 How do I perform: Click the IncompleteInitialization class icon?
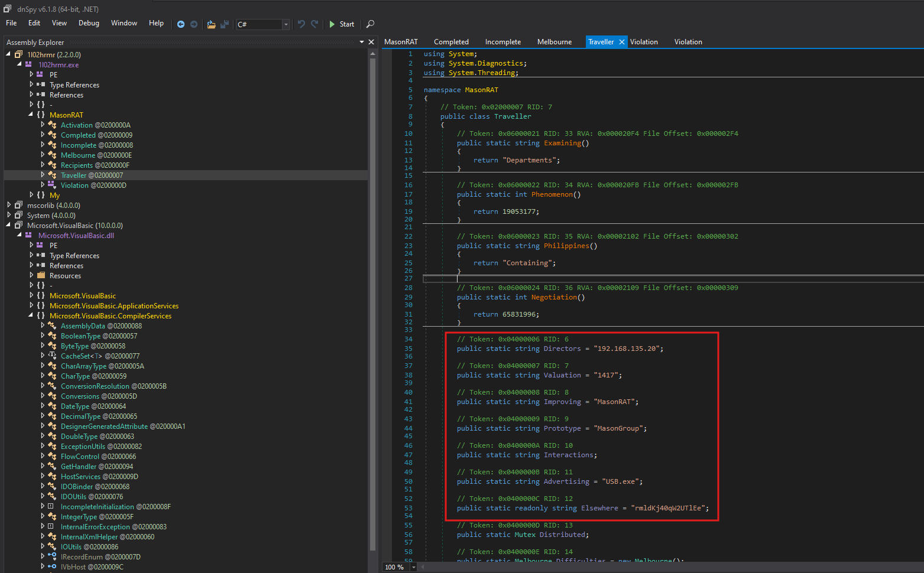pos(51,507)
